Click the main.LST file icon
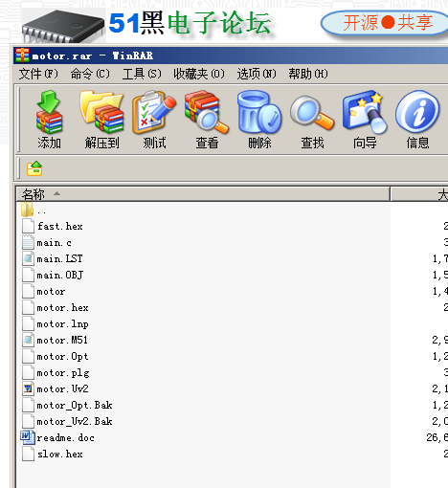This screenshot has width=448, height=488. tap(28, 258)
